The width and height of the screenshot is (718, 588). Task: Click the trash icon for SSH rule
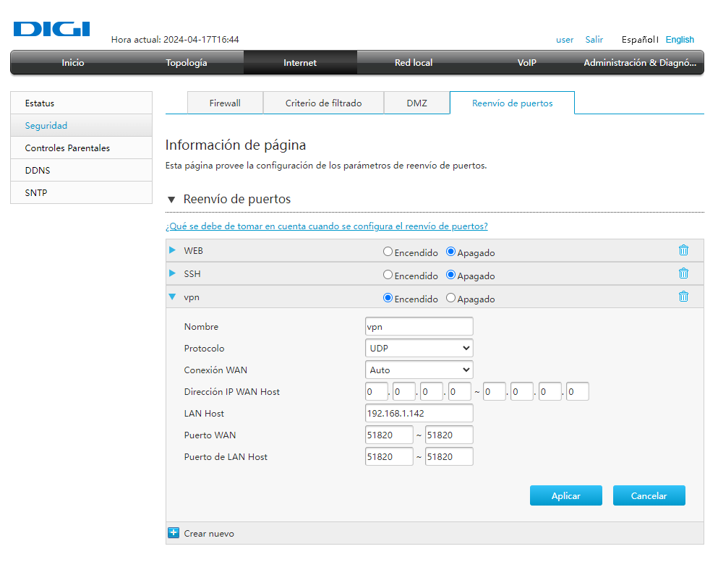683,274
